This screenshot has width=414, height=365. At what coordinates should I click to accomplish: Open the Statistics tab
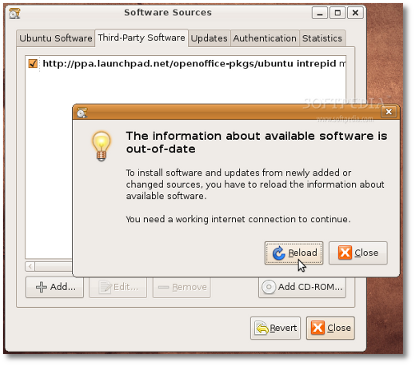[322, 38]
